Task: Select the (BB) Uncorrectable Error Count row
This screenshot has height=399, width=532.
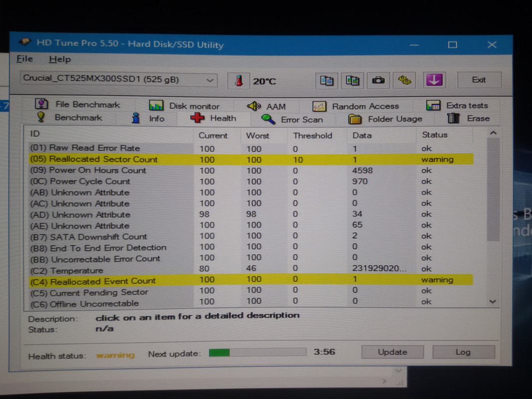Action: click(250, 258)
